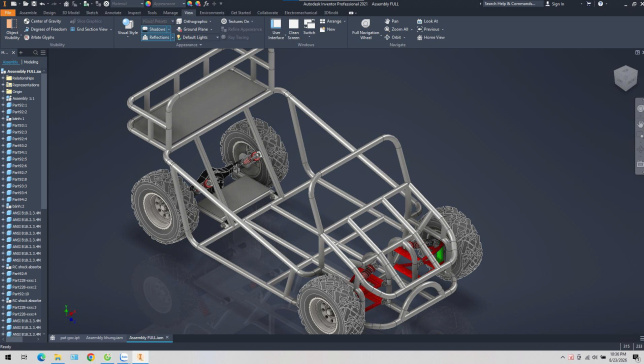
Task: Click the ViewCube in the viewport
Action: (x=625, y=77)
